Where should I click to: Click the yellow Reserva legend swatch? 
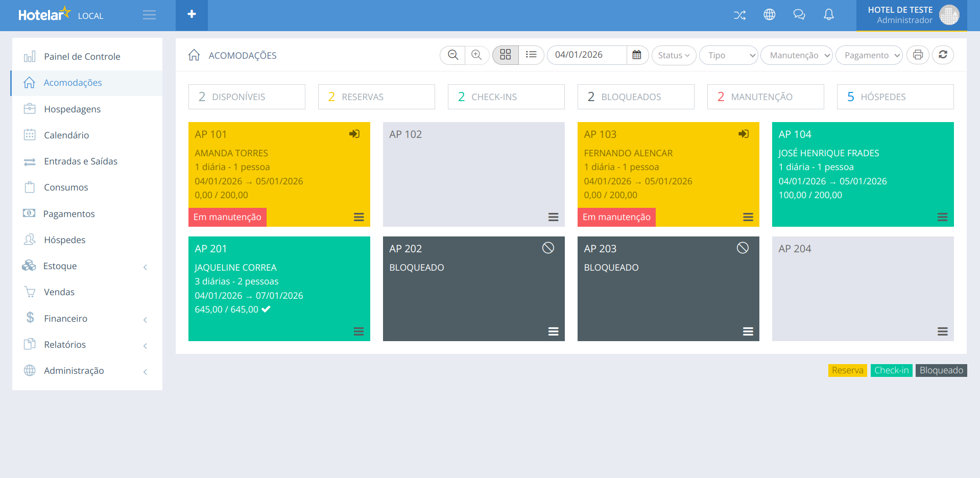[847, 370]
